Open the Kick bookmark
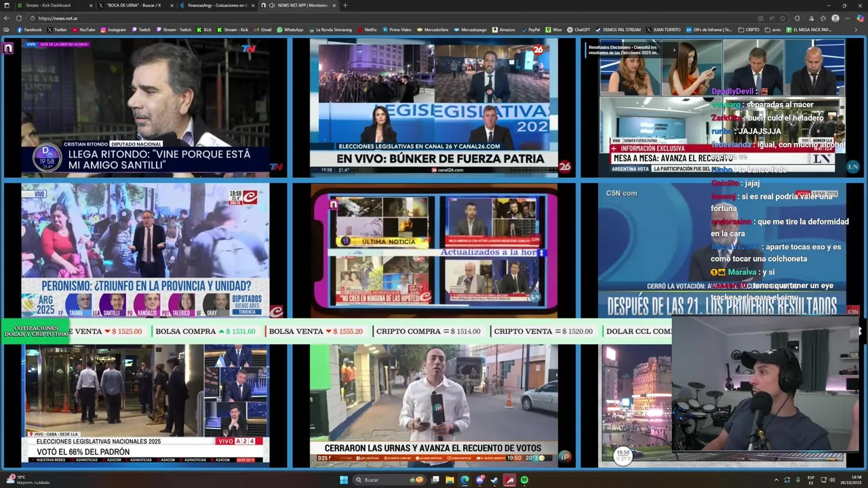This screenshot has height=488, width=868. (204, 30)
